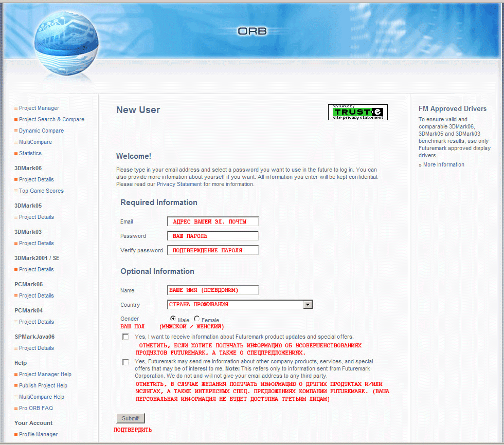
Task: Click the Required Information heading
Action: (159, 202)
